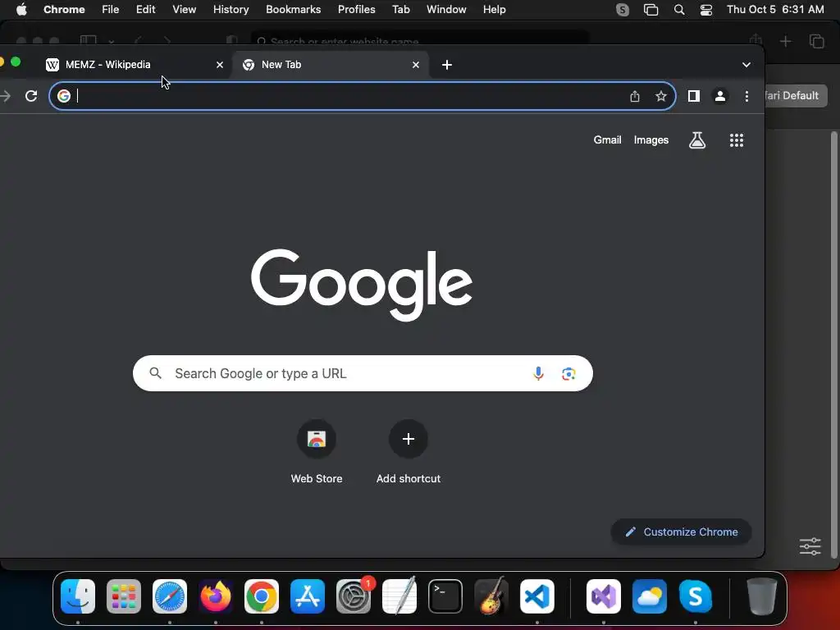Launch Safari from the Dock

(170, 596)
